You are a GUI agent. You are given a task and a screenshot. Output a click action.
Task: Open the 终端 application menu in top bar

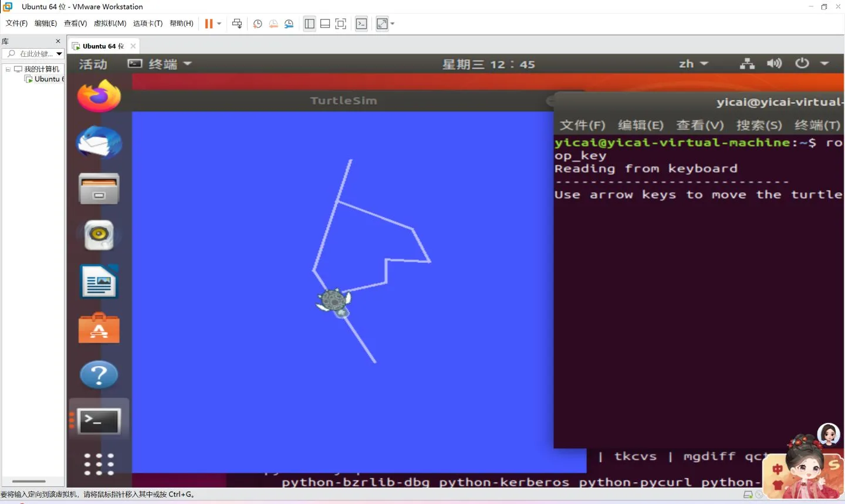(160, 64)
